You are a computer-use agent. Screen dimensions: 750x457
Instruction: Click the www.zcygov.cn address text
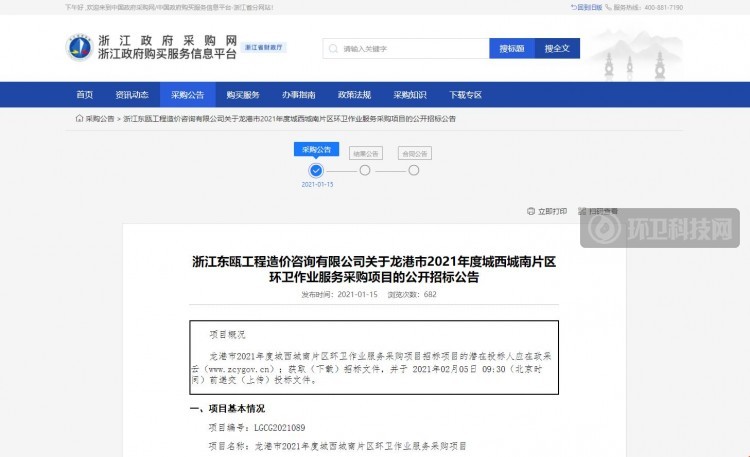[x=240, y=369]
